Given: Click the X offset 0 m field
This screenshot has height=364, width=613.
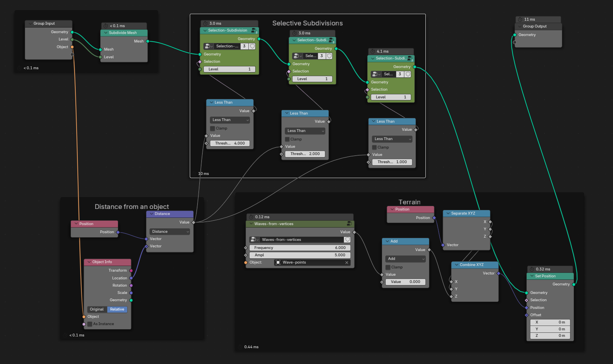Looking at the screenshot, I should tap(550, 322).
